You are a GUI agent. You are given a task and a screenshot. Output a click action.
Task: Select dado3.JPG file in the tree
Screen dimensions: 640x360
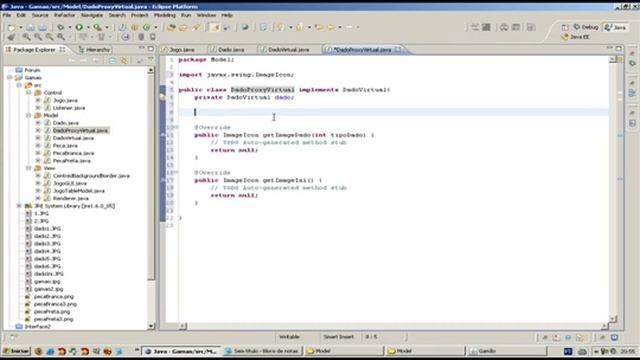click(x=47, y=244)
